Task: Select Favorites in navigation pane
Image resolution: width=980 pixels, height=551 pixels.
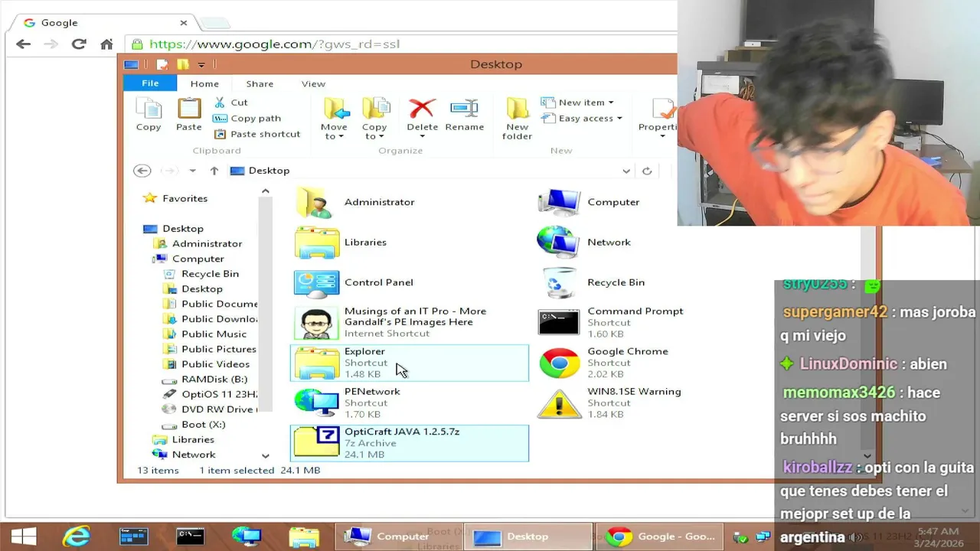Action: [x=185, y=198]
